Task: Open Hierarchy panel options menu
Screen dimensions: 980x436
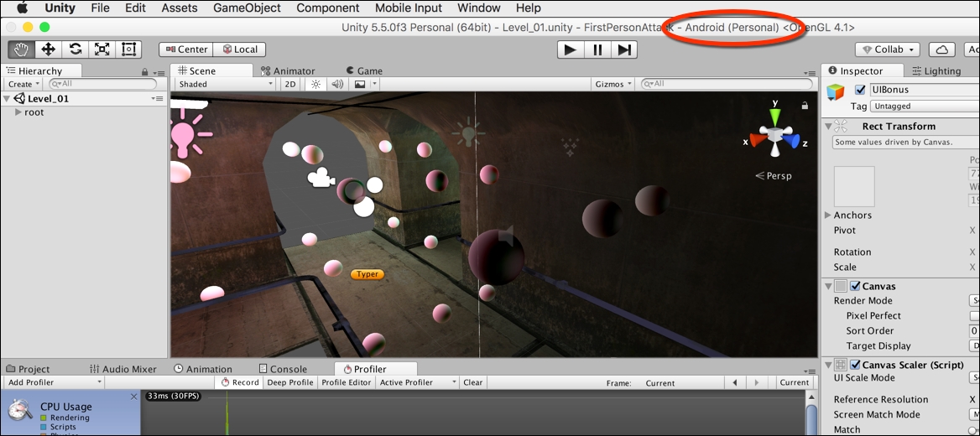Action: [x=158, y=72]
